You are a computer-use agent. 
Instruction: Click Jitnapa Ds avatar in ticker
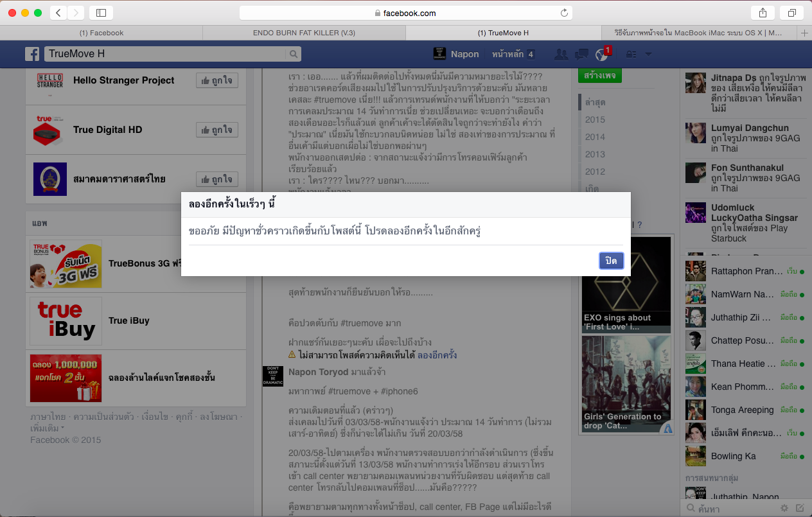click(x=696, y=83)
